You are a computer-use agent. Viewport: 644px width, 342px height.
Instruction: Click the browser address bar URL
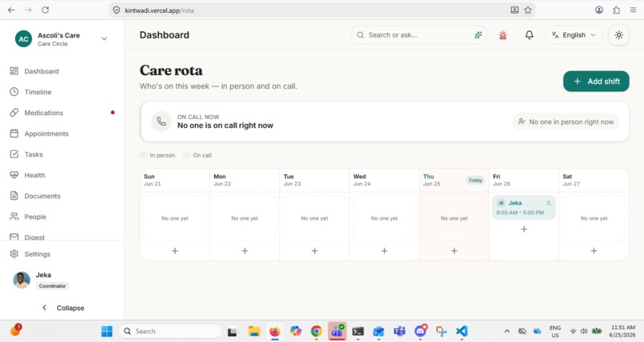coord(159,10)
